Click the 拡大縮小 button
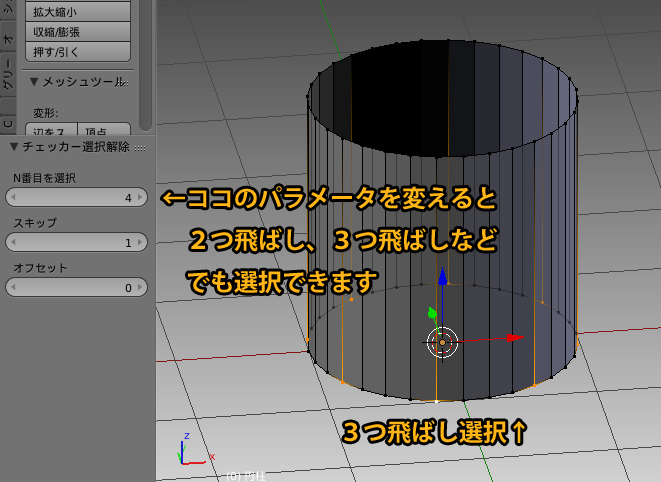Image resolution: width=661 pixels, height=482 pixels. (x=78, y=12)
